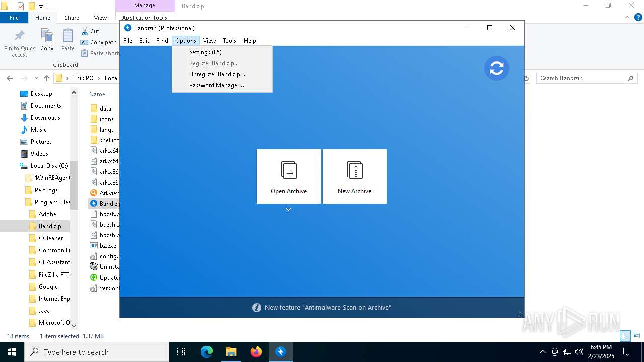Click the circular update refresh icon
Screen dimensions: 644x362
tap(497, 68)
